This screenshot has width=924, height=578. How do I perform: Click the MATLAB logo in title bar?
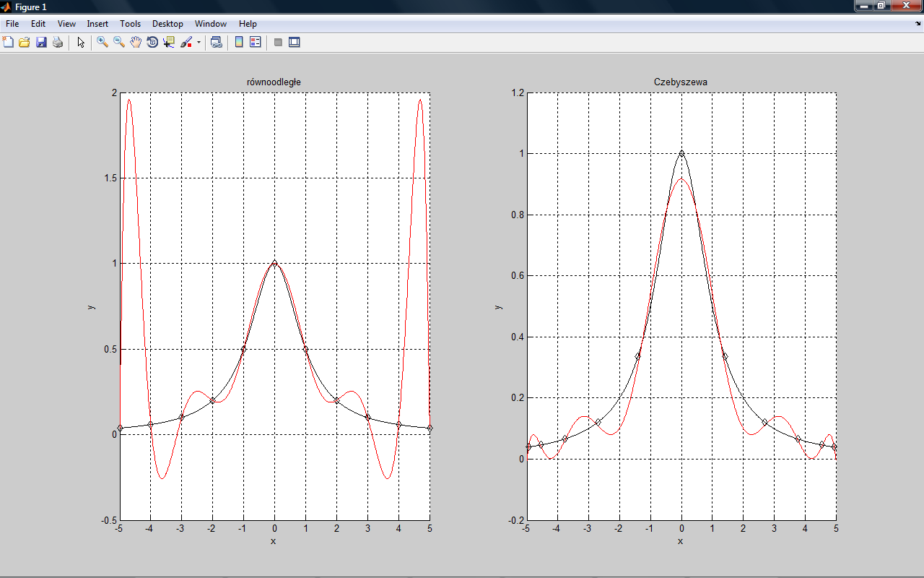(x=6, y=7)
